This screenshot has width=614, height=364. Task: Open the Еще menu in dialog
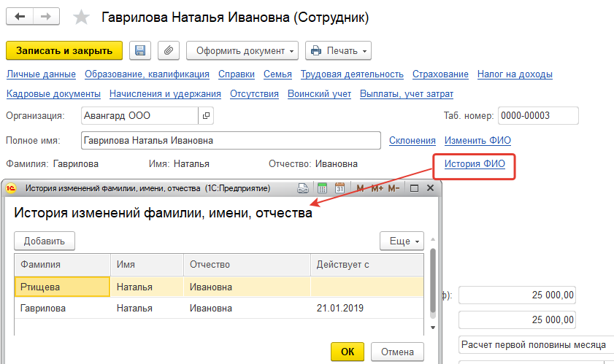pos(402,241)
